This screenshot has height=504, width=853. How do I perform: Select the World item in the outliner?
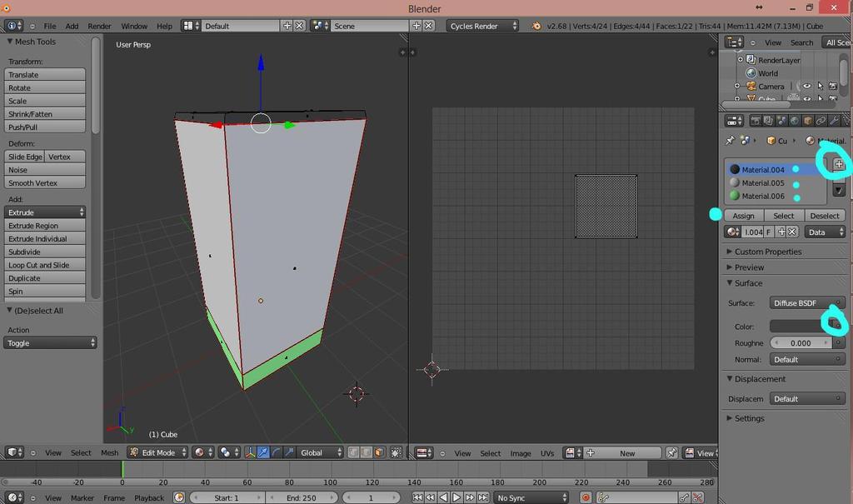[x=767, y=73]
